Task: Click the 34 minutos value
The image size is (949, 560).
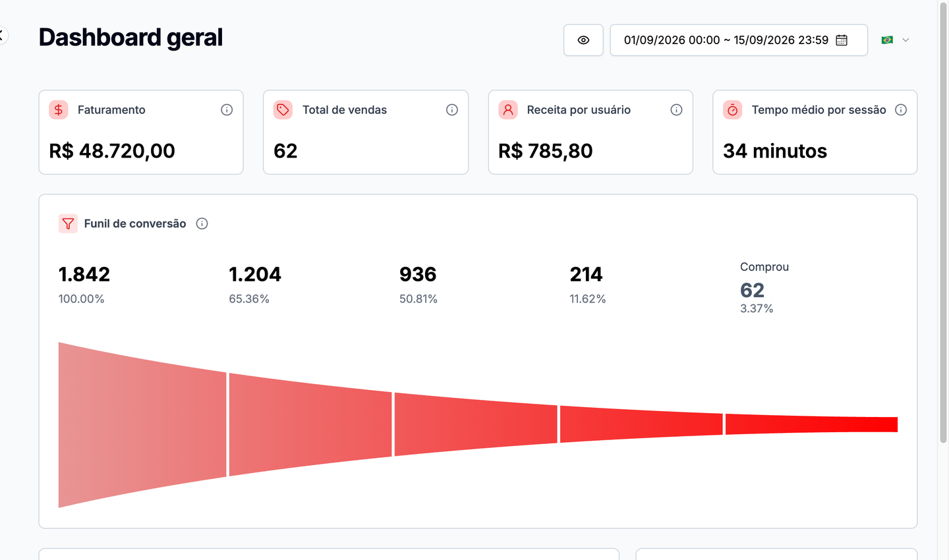Action: (775, 151)
